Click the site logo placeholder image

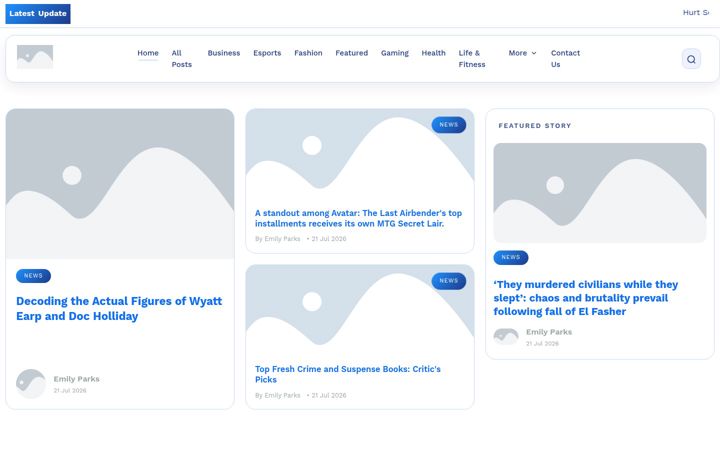point(35,57)
